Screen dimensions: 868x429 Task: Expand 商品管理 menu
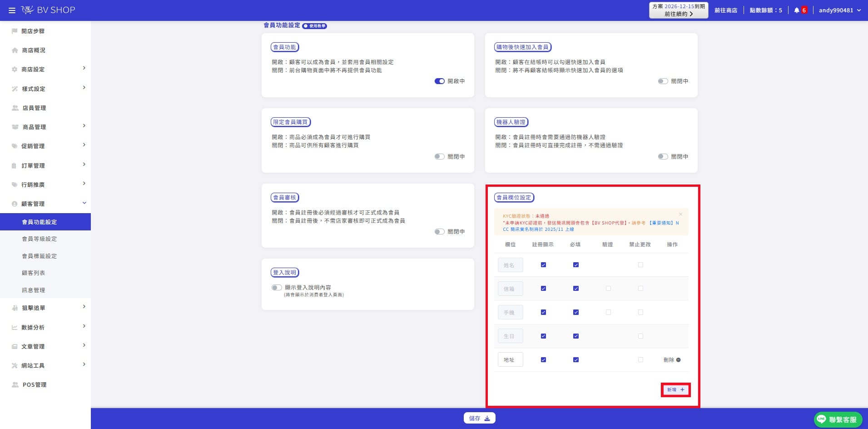coord(45,127)
